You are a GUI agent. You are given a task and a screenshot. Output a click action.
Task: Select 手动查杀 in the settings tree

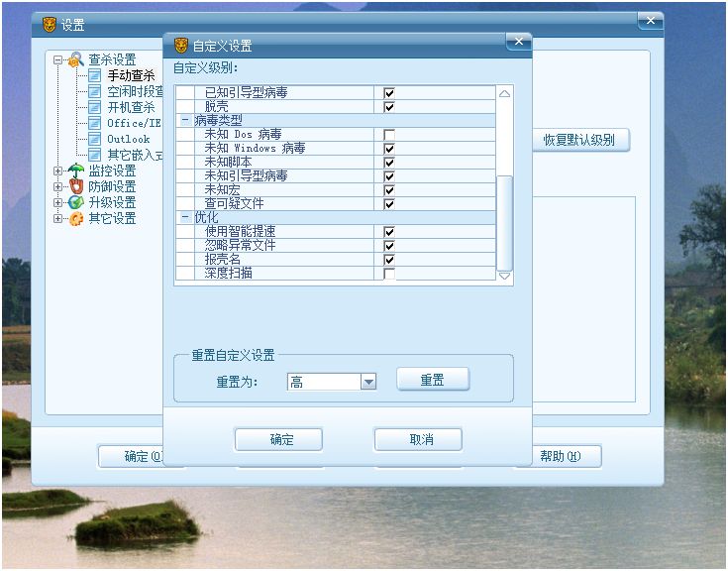tap(131, 75)
